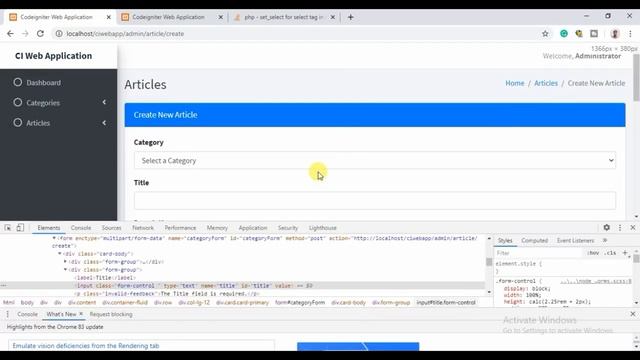Collapse the card-body div node

[60, 253]
